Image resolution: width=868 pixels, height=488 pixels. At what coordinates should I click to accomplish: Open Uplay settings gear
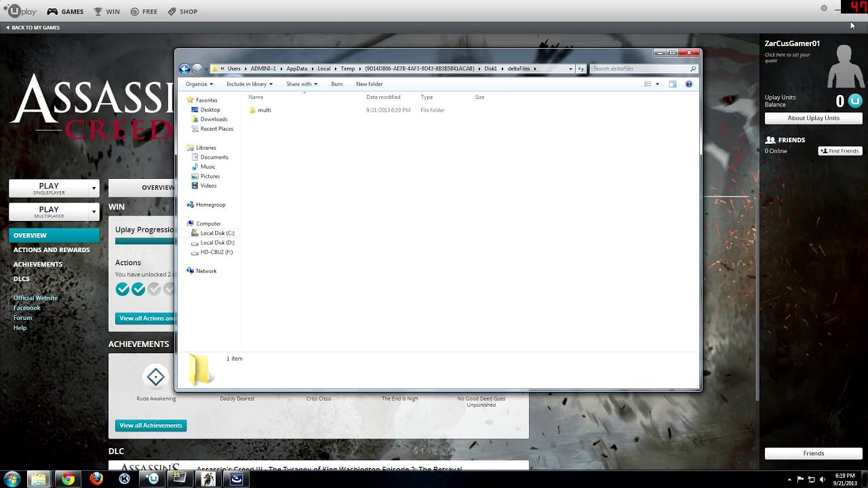pos(824,8)
